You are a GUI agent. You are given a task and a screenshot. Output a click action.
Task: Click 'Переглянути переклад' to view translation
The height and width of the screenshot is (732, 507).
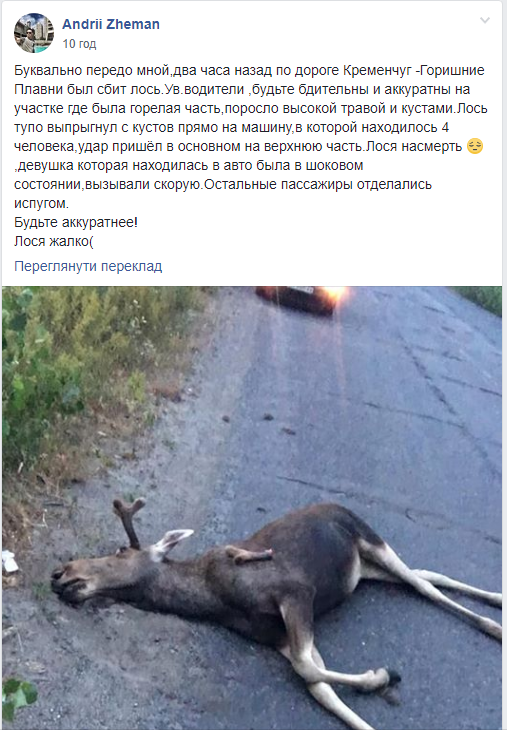(x=88, y=266)
